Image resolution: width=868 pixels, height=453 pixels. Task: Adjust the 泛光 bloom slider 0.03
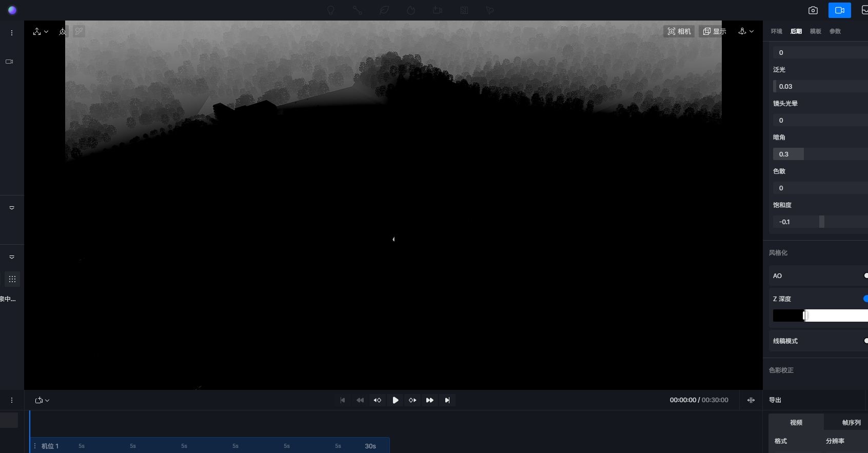click(820, 86)
